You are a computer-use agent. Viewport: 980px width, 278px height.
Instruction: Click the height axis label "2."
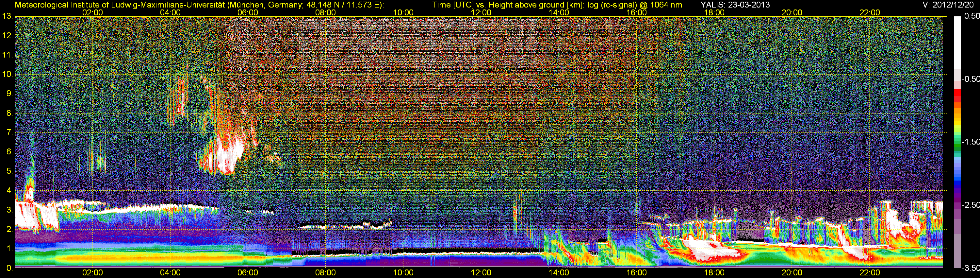click(x=9, y=229)
